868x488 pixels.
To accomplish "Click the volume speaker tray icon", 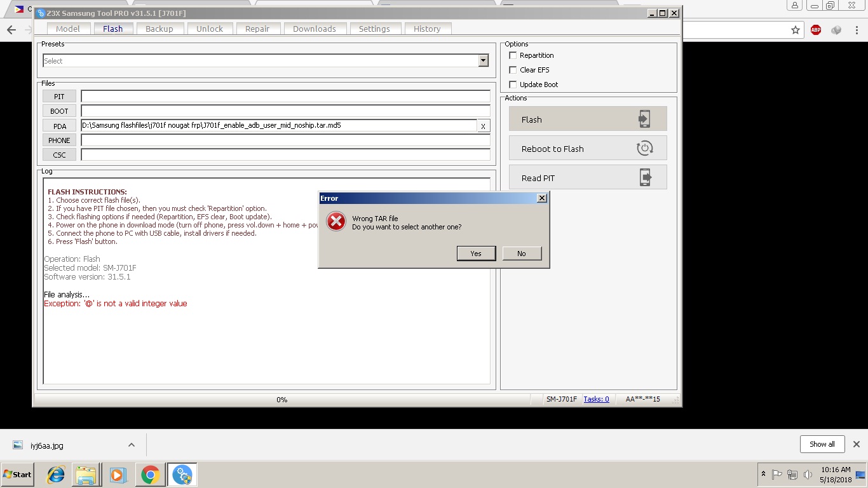I will (x=808, y=475).
